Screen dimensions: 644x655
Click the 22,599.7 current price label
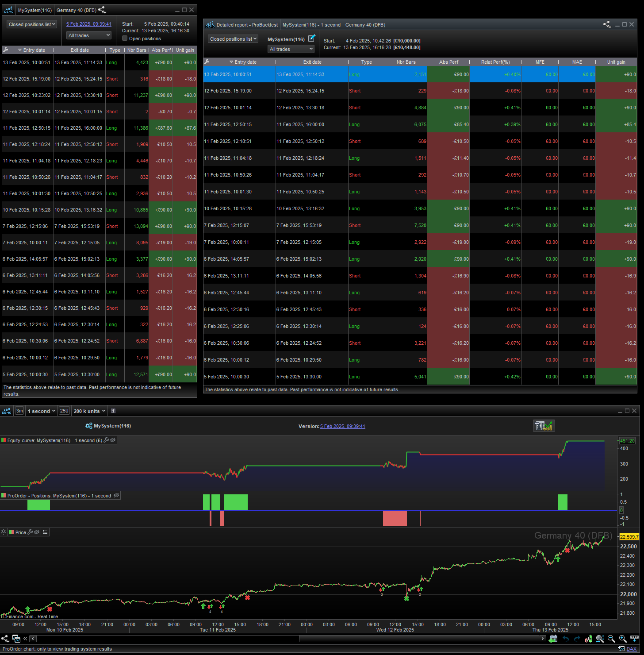click(629, 536)
